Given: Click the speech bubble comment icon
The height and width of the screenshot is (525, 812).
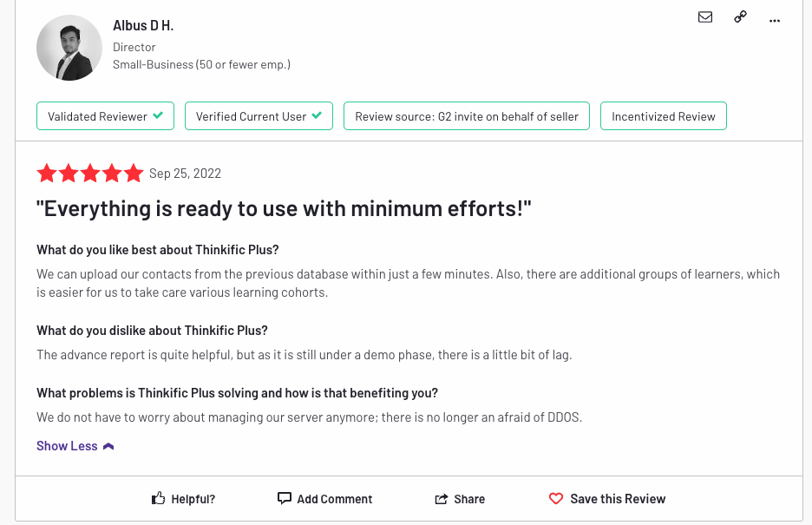Looking at the screenshot, I should click(285, 498).
